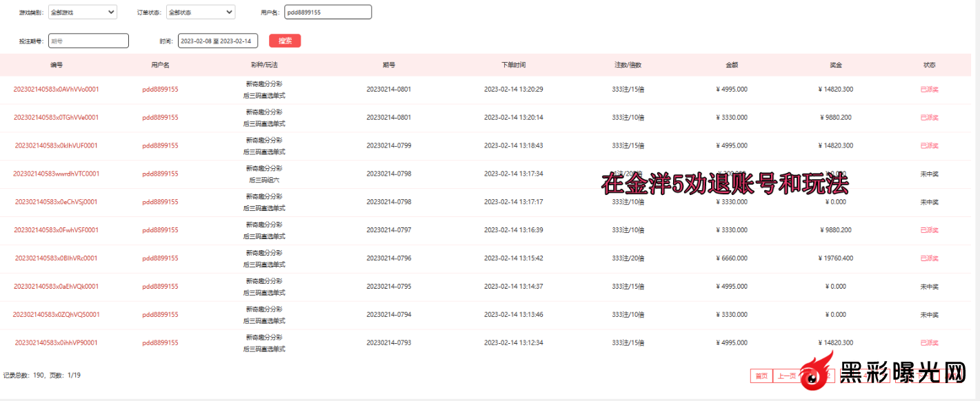The width and height of the screenshot is (980, 401).
Task: Open order 202302140583x0ihhVP90001
Action: [56, 342]
